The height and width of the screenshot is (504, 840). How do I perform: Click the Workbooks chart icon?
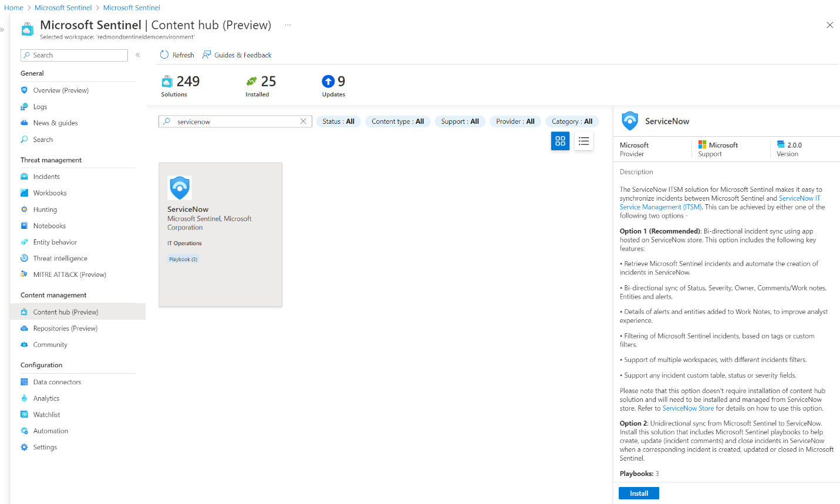[24, 193]
